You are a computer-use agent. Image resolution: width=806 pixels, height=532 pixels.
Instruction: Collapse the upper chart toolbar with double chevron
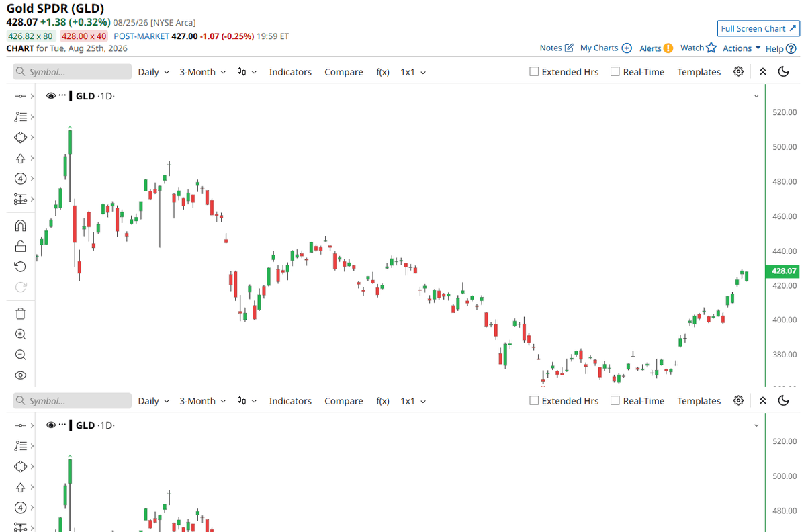[x=762, y=72]
